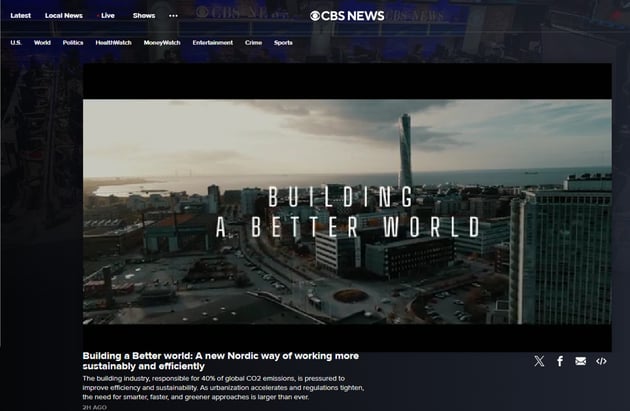Select the U.S. news category
630x411 pixels.
[x=16, y=43]
